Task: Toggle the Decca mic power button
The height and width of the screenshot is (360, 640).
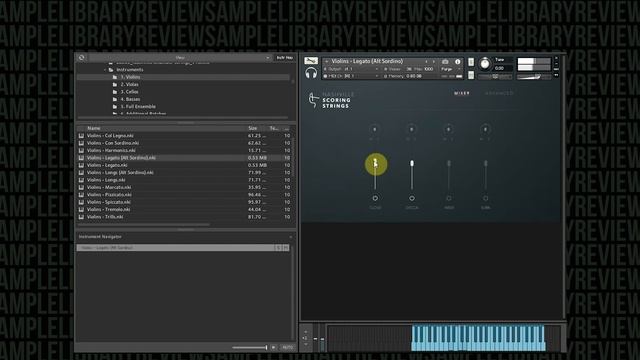Action: tap(412, 198)
